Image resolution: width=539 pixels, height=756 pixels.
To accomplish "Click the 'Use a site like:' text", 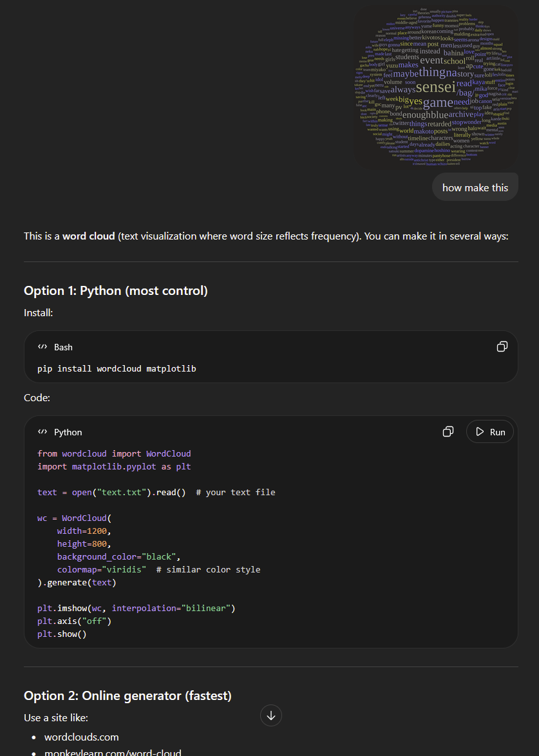I will (56, 717).
